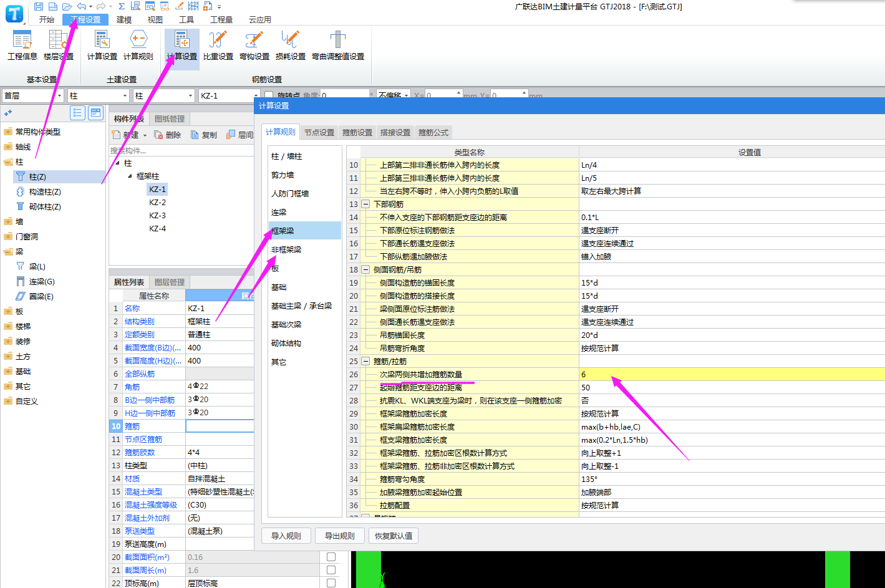
Task: Click 吊筋锚固长度 value 20*d
Action: (732, 335)
